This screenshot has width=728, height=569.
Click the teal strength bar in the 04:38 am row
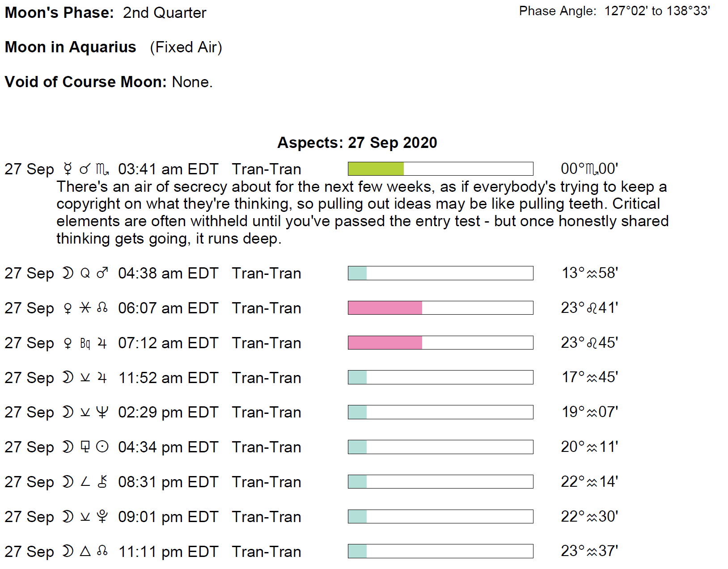click(x=357, y=273)
